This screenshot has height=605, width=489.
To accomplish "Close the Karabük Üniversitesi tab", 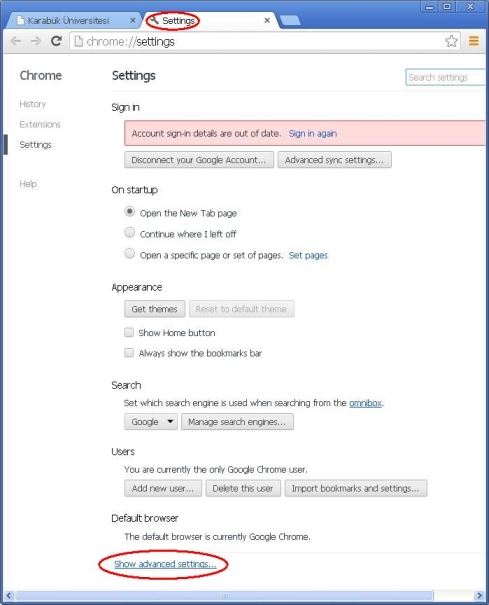I will tap(133, 20).
